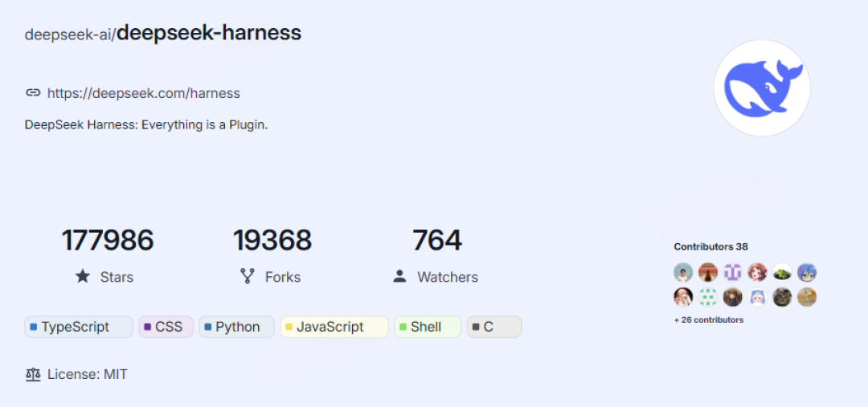Open the blue-haired anime contributor avatar

(x=807, y=272)
